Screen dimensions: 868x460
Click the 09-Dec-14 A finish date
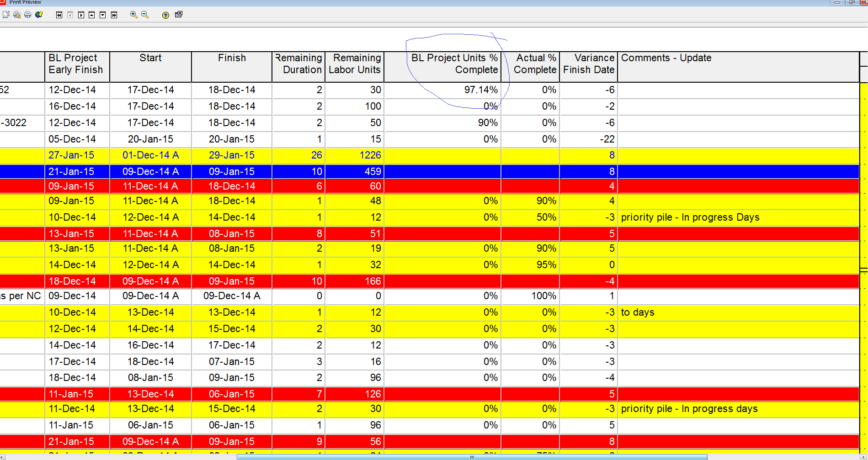(232, 296)
